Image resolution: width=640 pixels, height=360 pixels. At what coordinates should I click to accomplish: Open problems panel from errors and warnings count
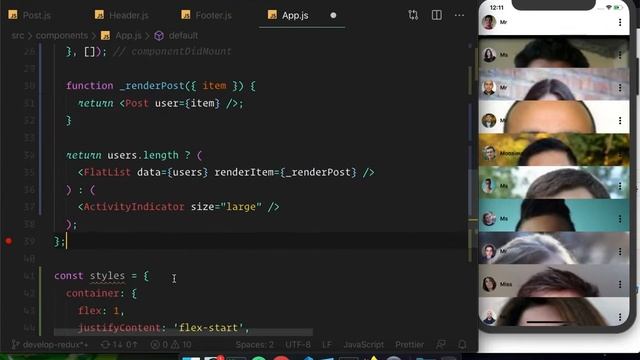click(171, 344)
